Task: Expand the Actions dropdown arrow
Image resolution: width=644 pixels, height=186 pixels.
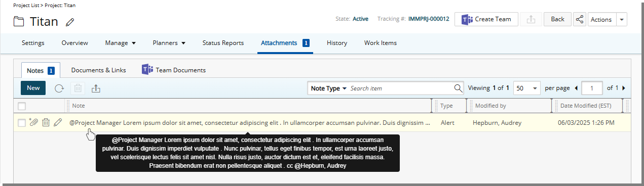Action: pyautogui.click(x=622, y=19)
